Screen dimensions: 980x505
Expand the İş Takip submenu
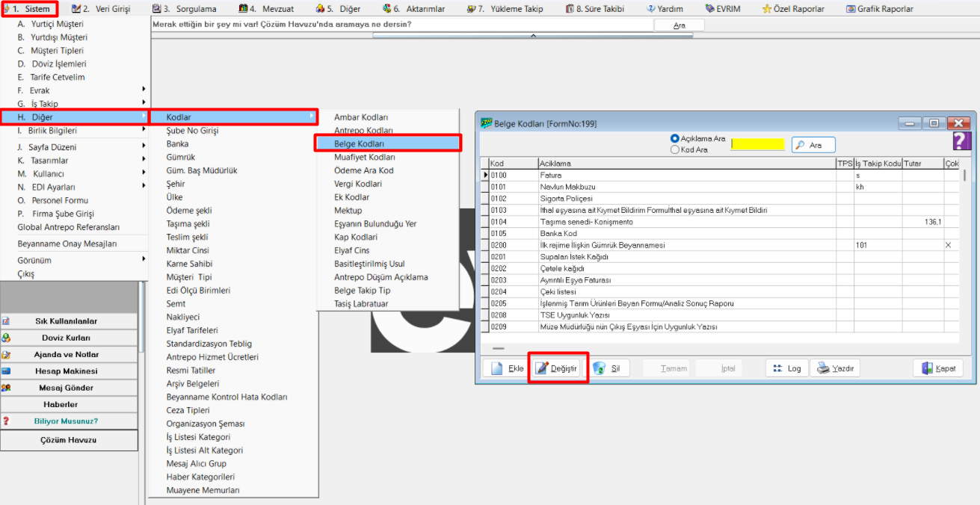[x=75, y=104]
